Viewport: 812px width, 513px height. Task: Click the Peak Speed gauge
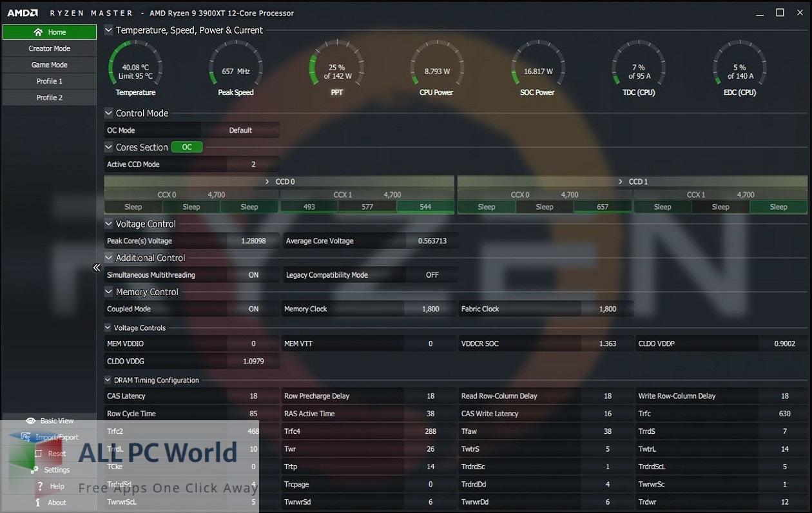tap(236, 68)
